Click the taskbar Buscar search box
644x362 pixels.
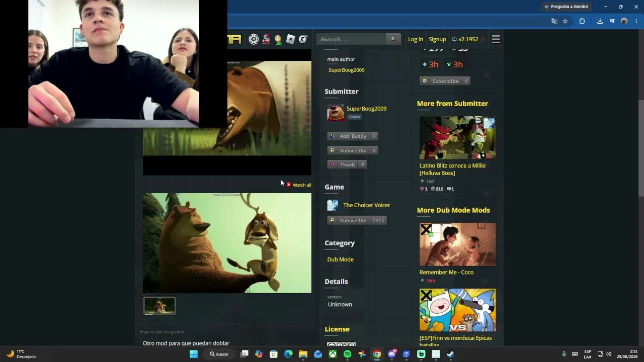click(x=219, y=354)
